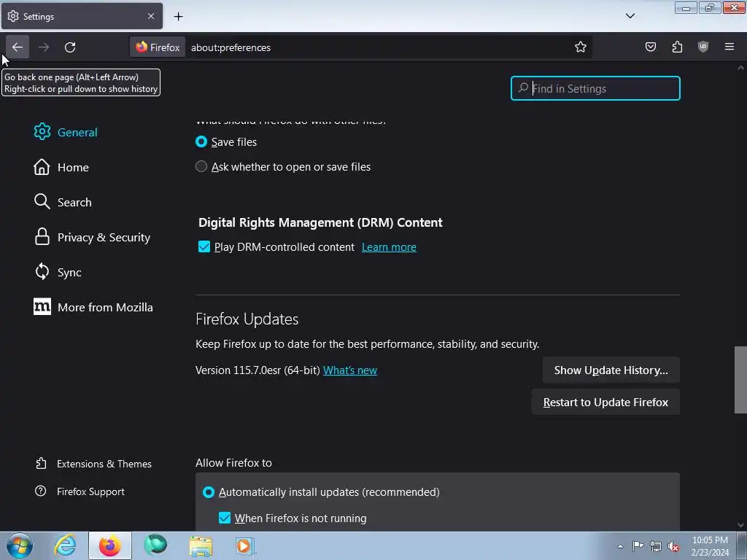
Task: Open the DRM Learn more link
Action: click(x=389, y=247)
